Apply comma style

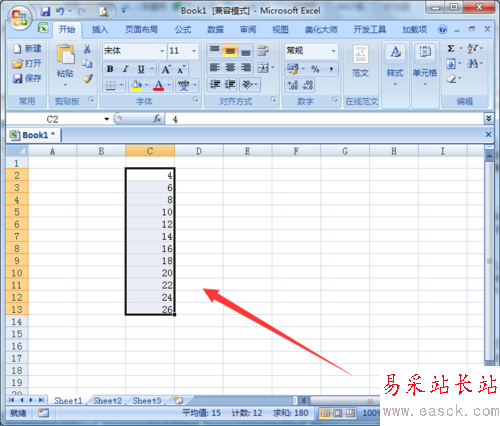pos(331,69)
